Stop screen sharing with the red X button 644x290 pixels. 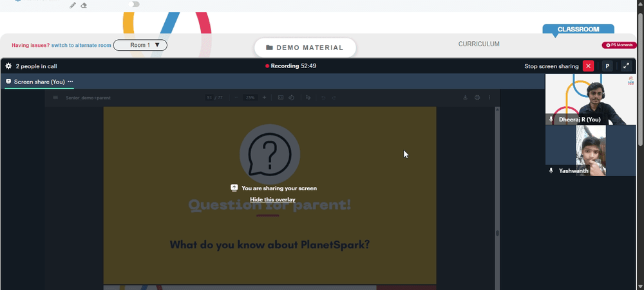pyautogui.click(x=588, y=66)
